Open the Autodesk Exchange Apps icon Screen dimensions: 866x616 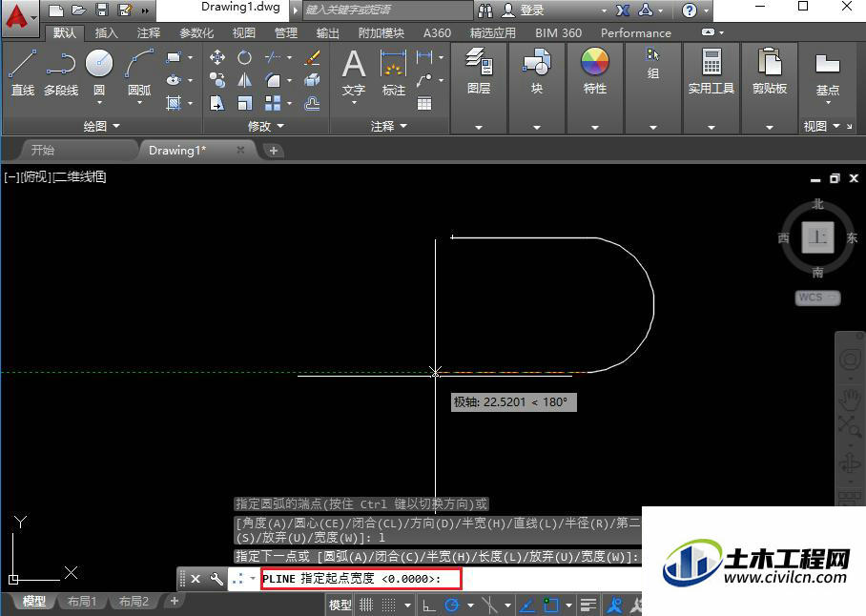(x=623, y=10)
